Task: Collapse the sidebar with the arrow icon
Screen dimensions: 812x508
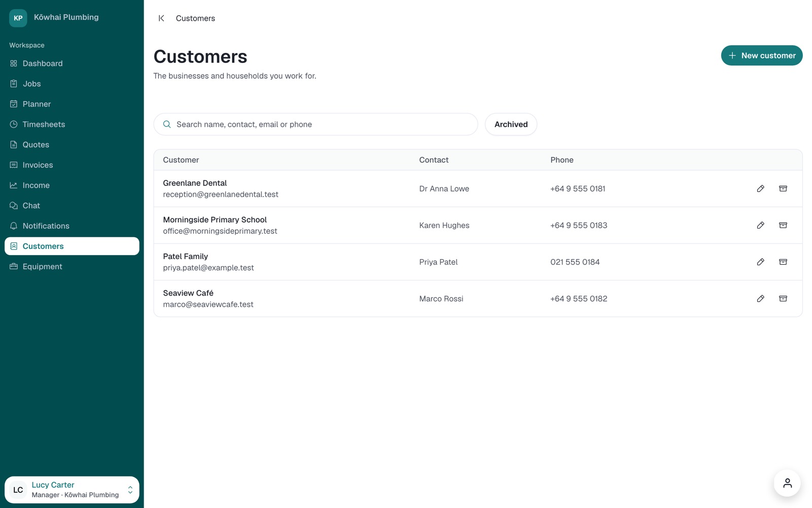Action: click(161, 18)
